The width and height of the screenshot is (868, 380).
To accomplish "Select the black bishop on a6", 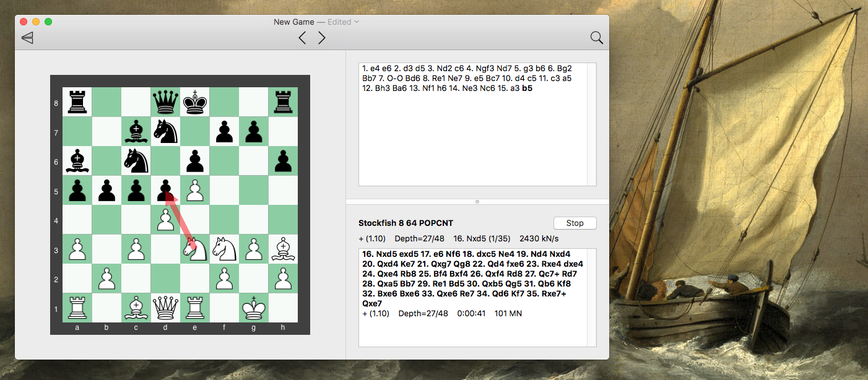I will tap(77, 161).
